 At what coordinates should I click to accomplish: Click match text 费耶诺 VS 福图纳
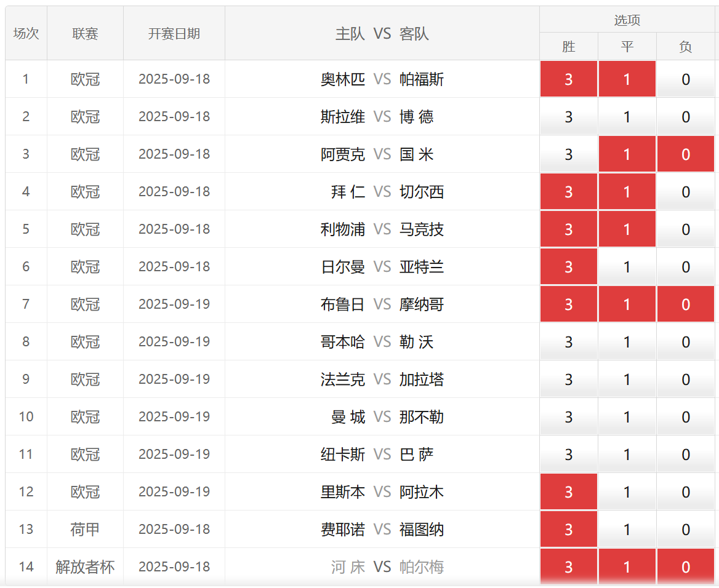pos(382,530)
